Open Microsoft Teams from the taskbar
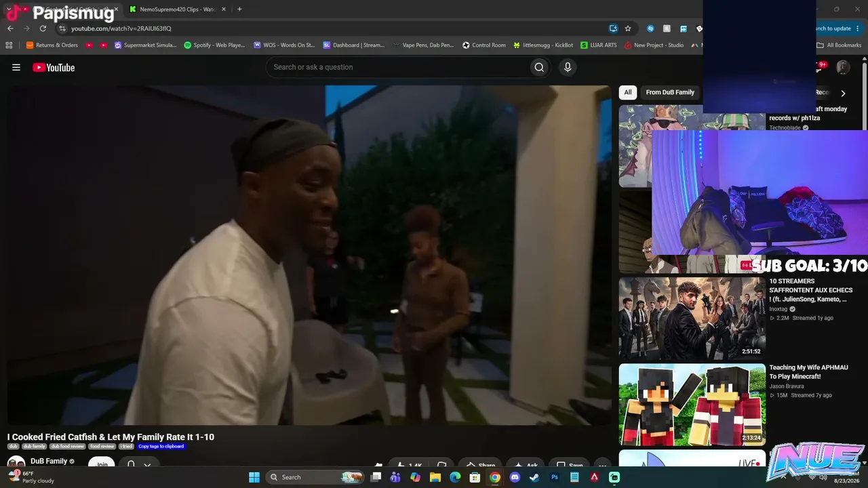The height and width of the screenshot is (488, 868). (x=395, y=477)
